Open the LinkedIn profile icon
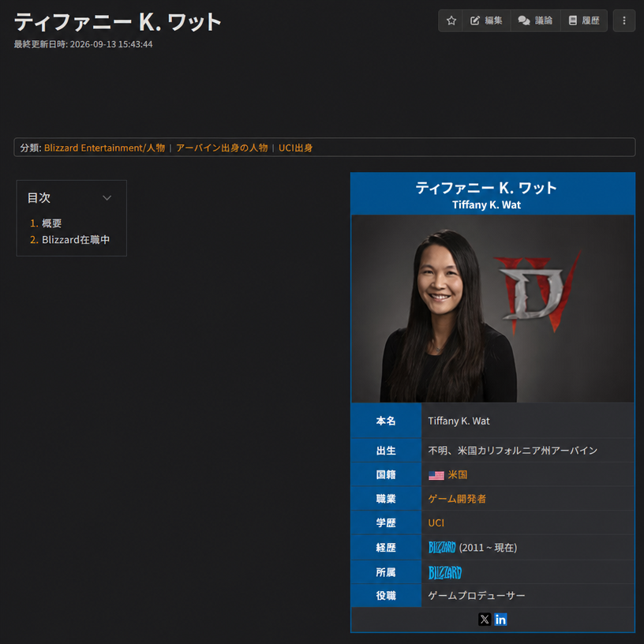 (x=500, y=620)
